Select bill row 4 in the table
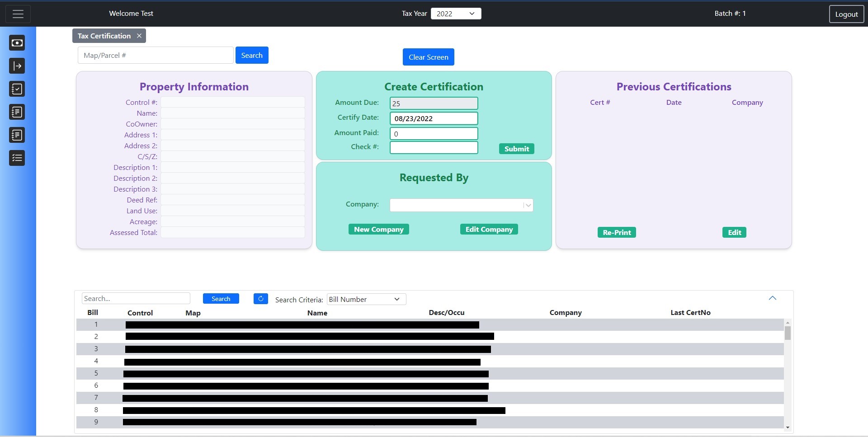 [430, 361]
